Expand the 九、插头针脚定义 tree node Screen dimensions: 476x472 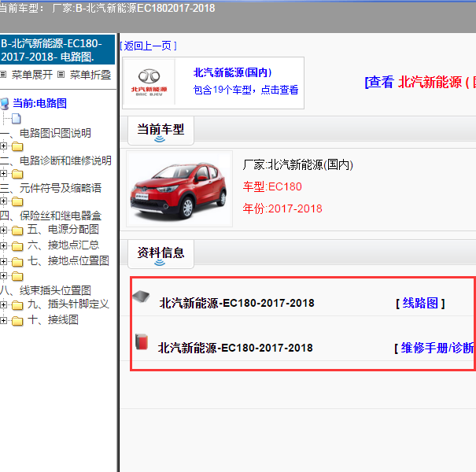click(3, 304)
